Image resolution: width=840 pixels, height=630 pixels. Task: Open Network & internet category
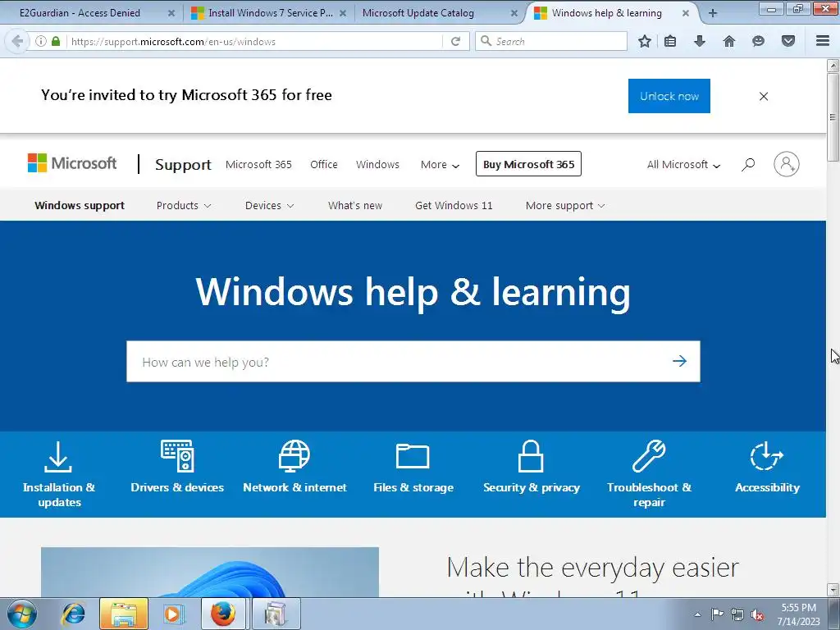(x=294, y=466)
